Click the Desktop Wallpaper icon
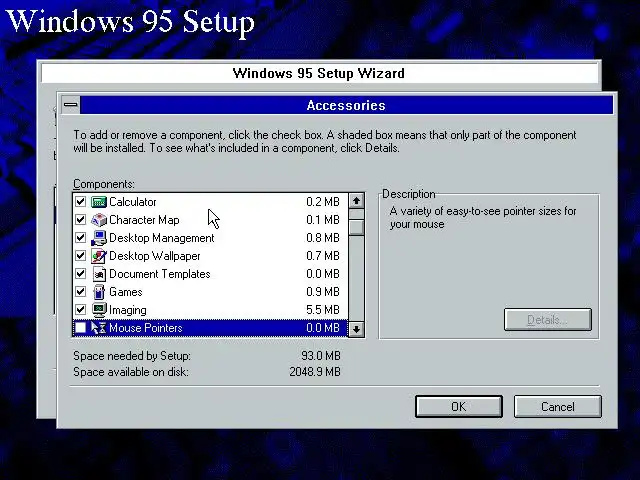The height and width of the screenshot is (480, 640). (x=99, y=256)
